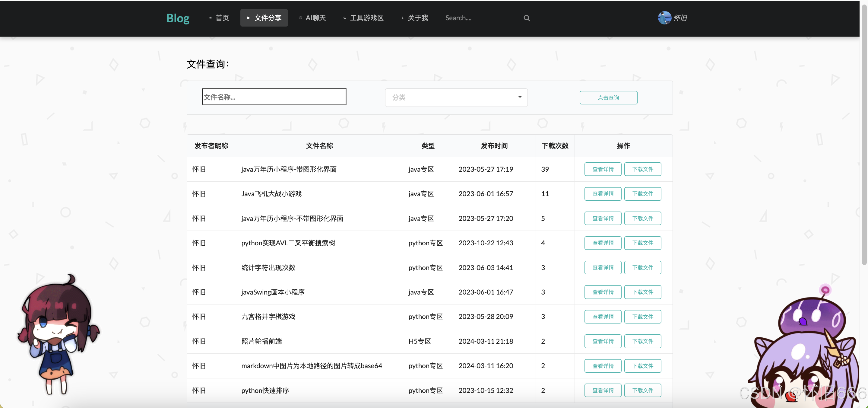
Task: Download the 照片轮播前端 file
Action: coord(642,341)
